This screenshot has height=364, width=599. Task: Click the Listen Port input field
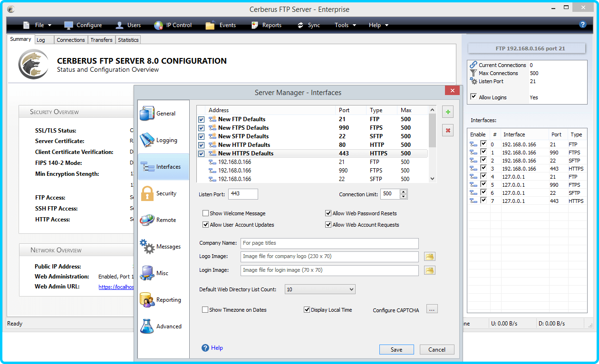point(243,194)
